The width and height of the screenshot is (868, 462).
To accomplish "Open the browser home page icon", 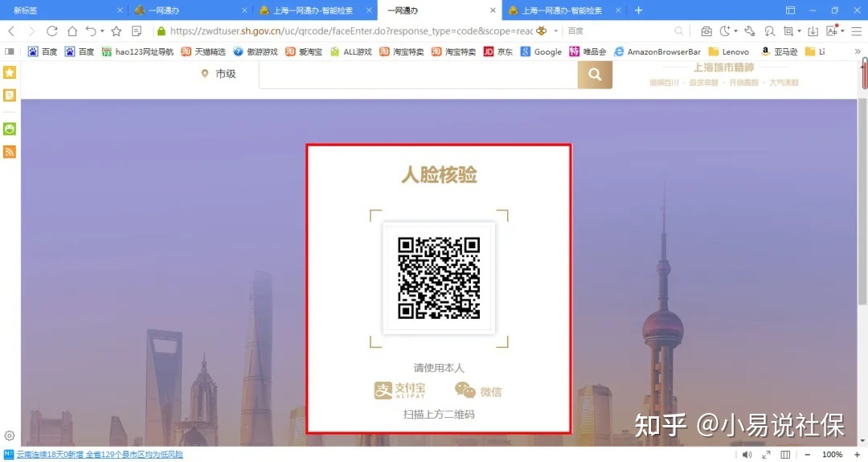I will [x=72, y=31].
